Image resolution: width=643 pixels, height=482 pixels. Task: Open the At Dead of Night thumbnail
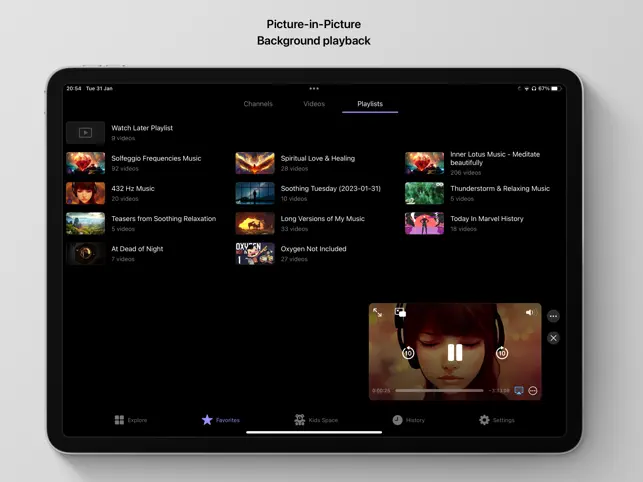point(85,253)
